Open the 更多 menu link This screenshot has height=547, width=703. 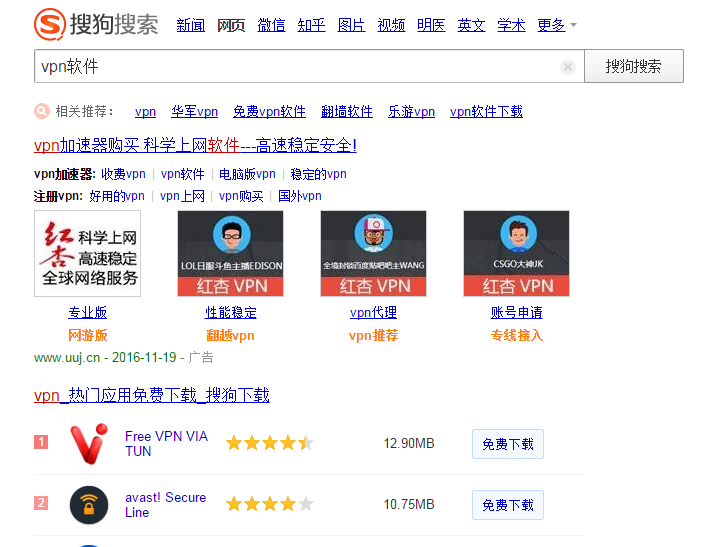tap(551, 25)
